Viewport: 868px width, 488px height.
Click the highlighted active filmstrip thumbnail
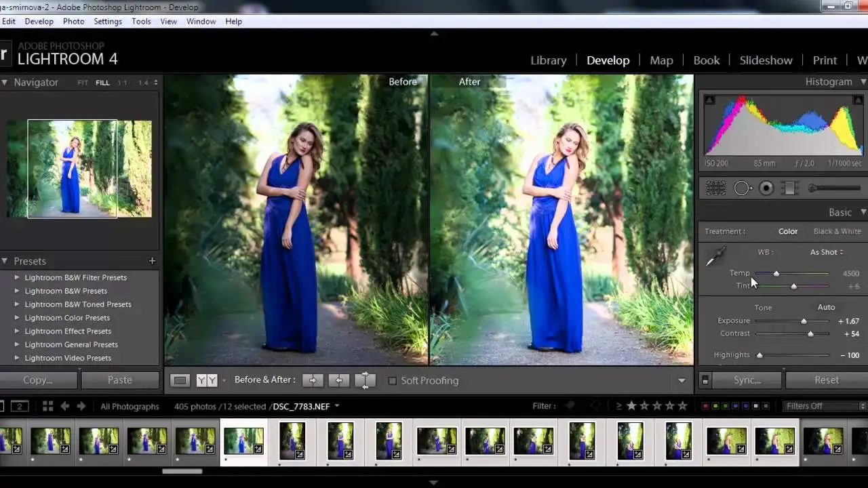pos(243,441)
